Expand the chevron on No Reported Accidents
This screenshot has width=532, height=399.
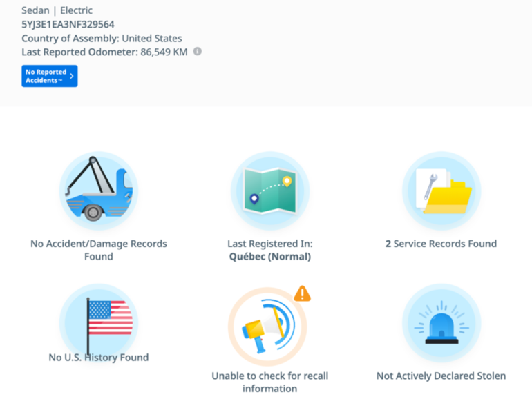pos(72,76)
